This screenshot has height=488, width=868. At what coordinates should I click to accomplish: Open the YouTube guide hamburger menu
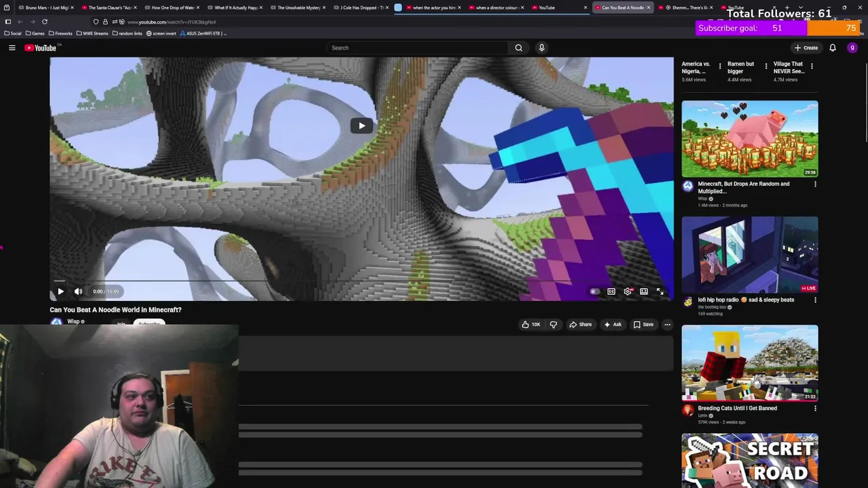(12, 47)
